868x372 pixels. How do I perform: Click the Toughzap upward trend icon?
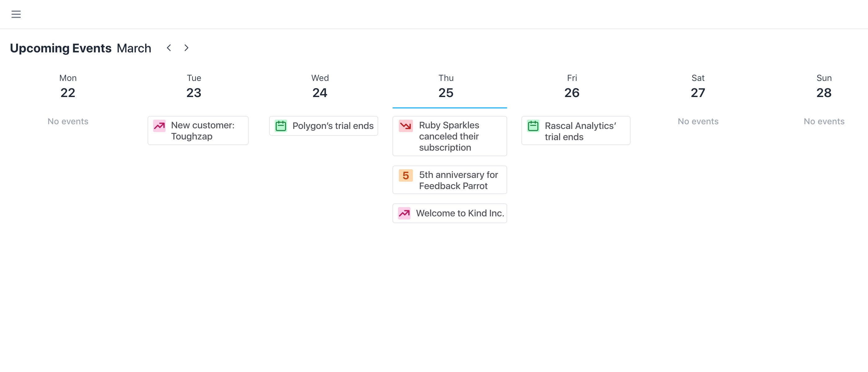159,126
